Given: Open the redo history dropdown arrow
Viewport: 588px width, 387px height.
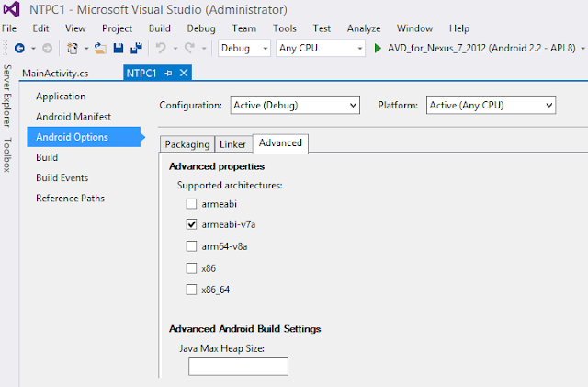Looking at the screenshot, I should click(x=204, y=49).
